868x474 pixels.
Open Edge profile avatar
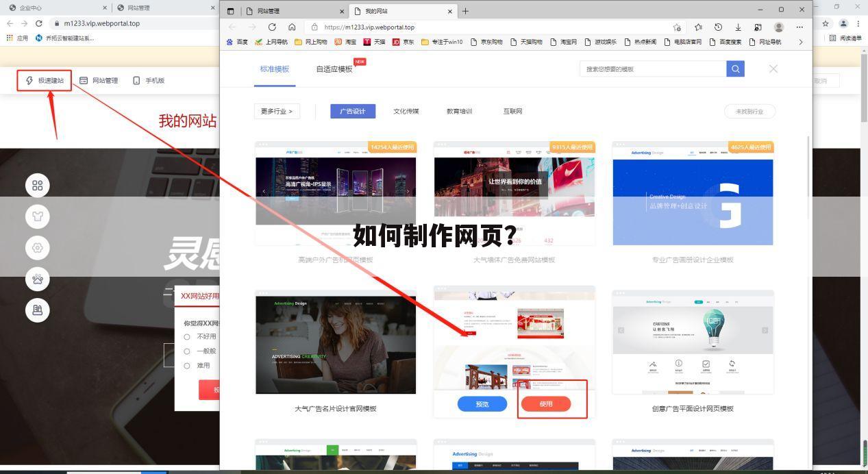point(779,27)
